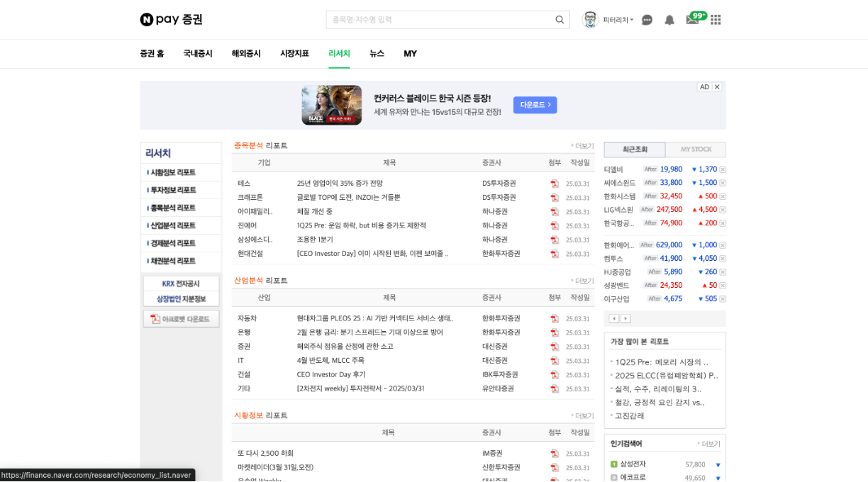Click the 피터리치 profile avatar
This screenshot has height=482, width=868.
pos(589,20)
